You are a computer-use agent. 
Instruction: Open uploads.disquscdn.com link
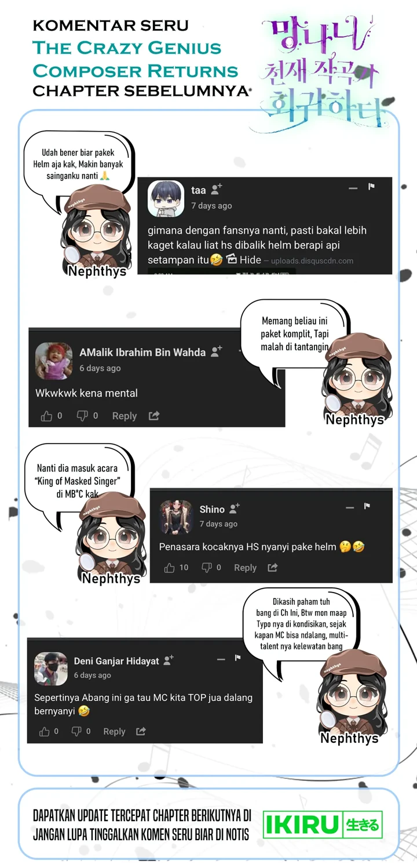point(312,261)
